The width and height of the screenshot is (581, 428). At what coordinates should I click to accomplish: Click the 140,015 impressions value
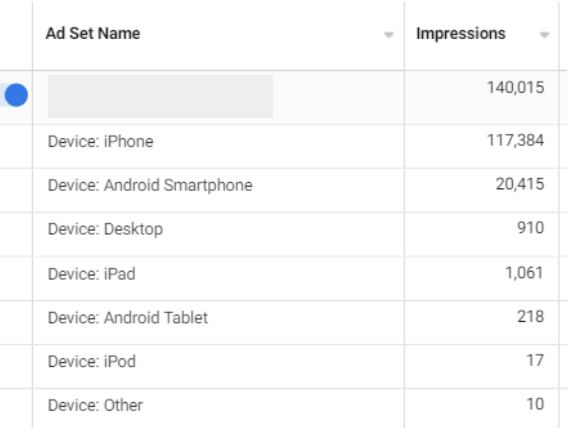point(515,88)
